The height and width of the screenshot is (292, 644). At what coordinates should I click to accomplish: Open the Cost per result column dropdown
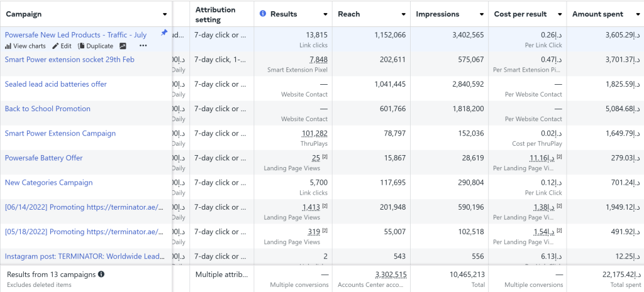pyautogui.click(x=559, y=14)
